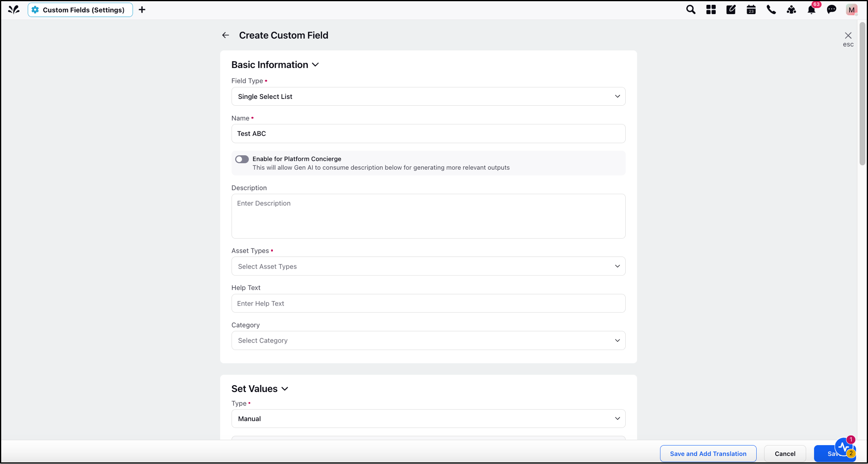
Task: Click the Sprinklr leaf logo
Action: tap(14, 10)
